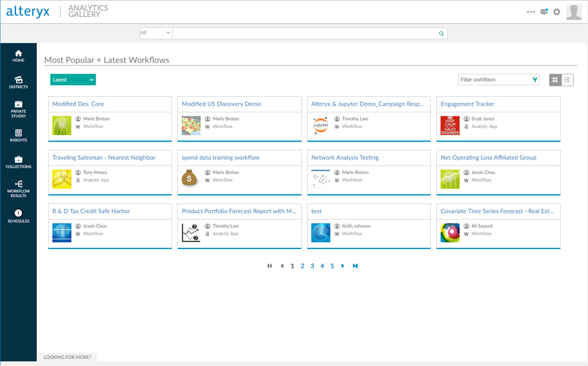
Task: Open the test workflow
Action: click(x=316, y=211)
